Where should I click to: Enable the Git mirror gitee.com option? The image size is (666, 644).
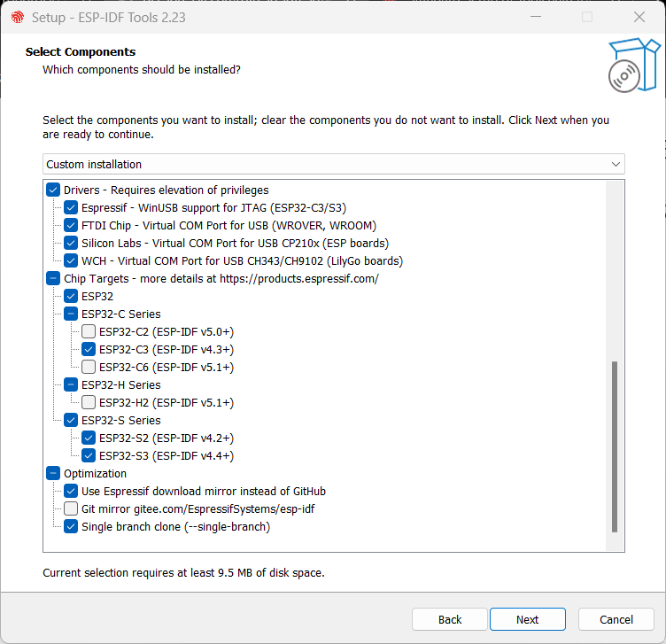(71, 508)
